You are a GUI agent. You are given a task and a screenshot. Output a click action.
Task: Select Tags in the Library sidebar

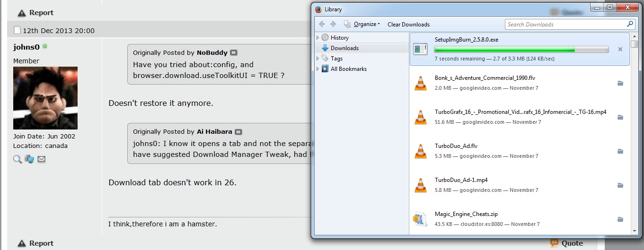[336, 59]
